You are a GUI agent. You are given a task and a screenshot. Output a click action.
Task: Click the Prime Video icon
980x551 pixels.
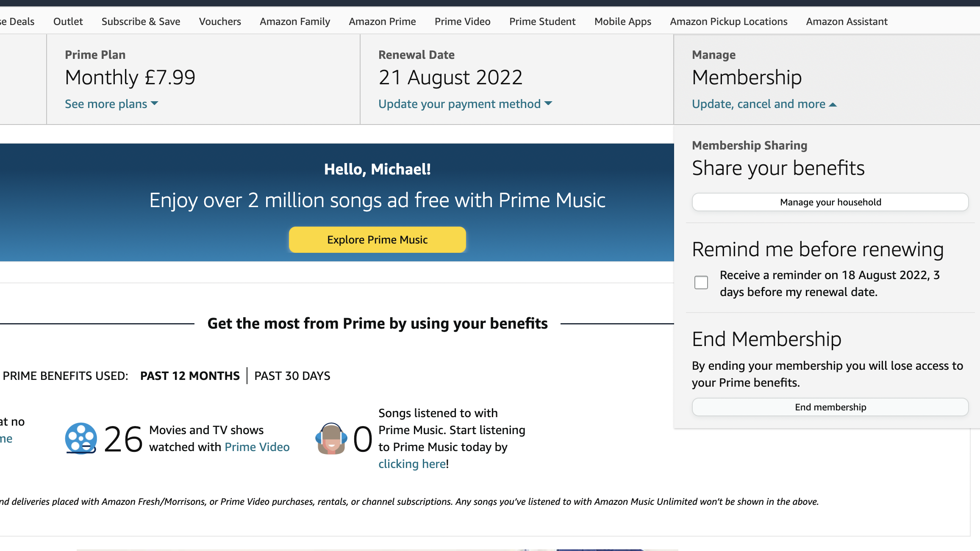point(81,438)
